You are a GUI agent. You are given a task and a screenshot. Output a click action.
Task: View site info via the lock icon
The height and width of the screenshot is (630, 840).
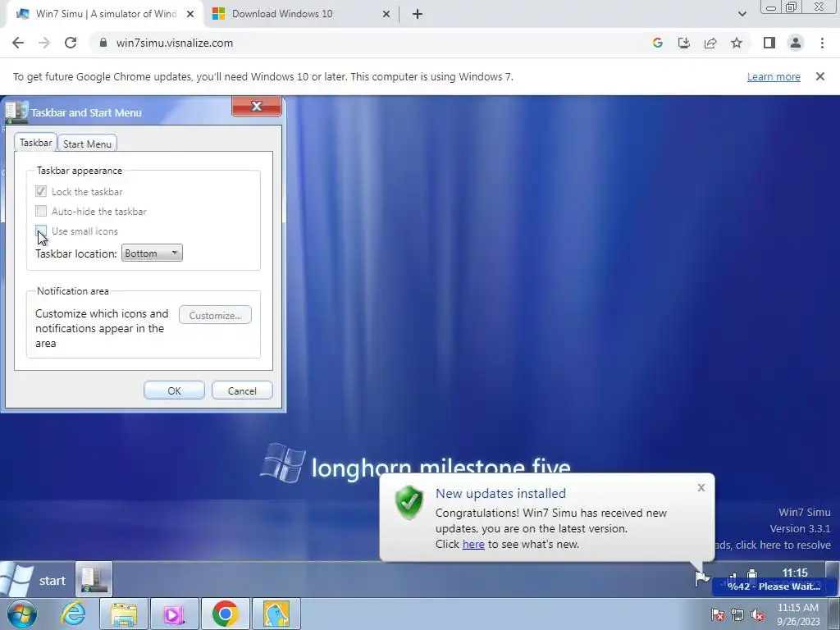[x=103, y=43]
